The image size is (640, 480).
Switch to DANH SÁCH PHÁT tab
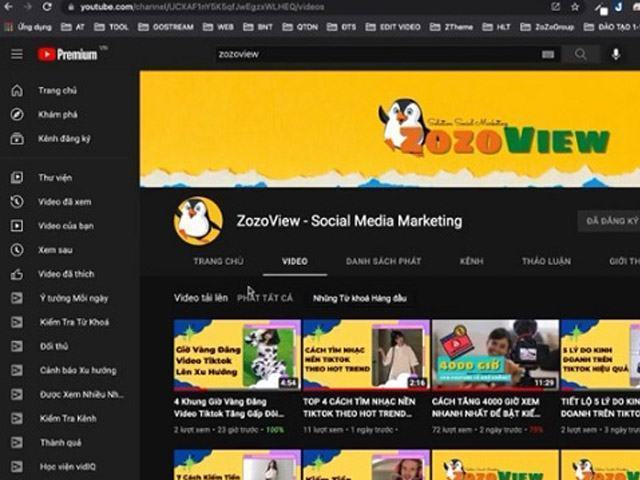pyautogui.click(x=383, y=261)
